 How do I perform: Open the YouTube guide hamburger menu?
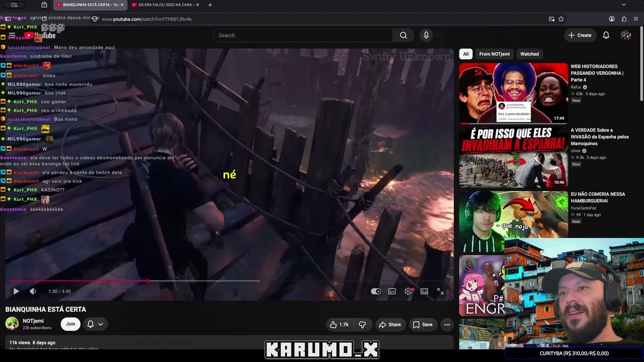pyautogui.click(x=12, y=36)
